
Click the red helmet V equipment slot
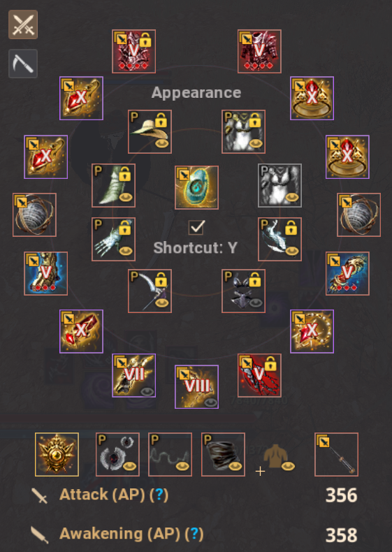(x=134, y=52)
